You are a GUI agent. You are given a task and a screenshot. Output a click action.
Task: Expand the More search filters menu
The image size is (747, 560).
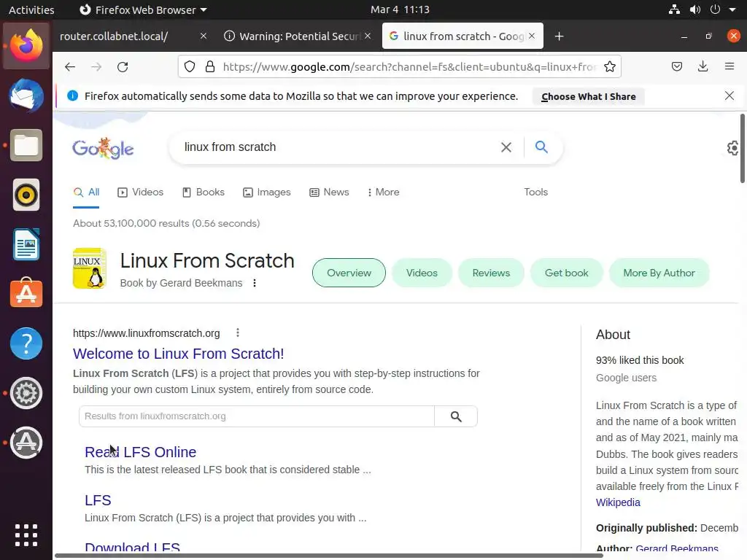384,192
